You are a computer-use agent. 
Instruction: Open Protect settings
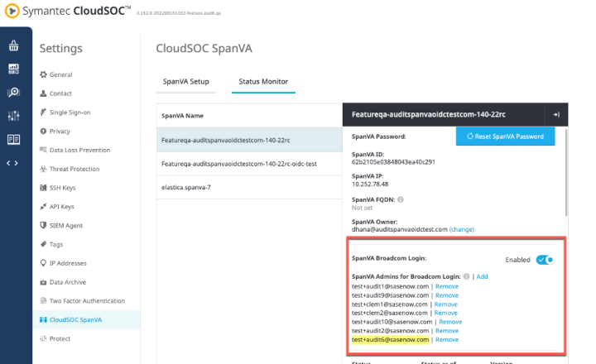click(60, 338)
